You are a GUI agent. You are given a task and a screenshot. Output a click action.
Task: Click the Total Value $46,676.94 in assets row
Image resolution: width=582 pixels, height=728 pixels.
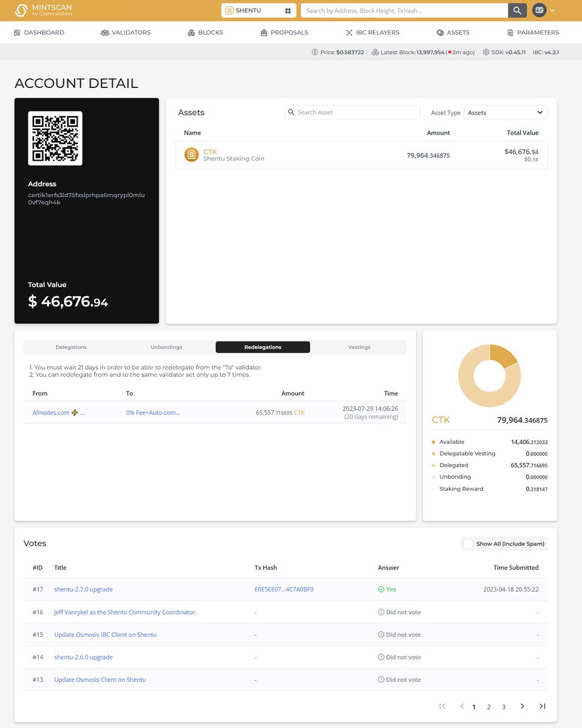click(x=521, y=152)
